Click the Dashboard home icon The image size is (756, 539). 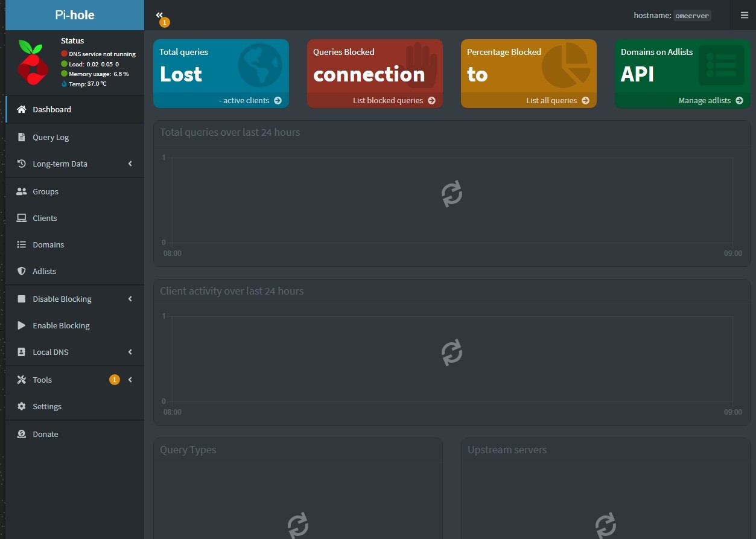(x=22, y=109)
